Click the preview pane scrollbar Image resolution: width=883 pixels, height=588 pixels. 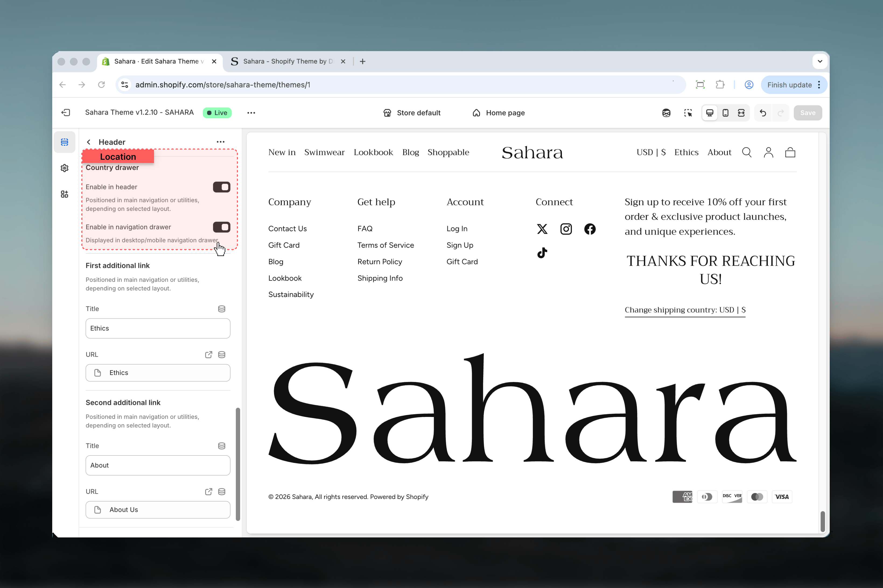click(x=822, y=521)
